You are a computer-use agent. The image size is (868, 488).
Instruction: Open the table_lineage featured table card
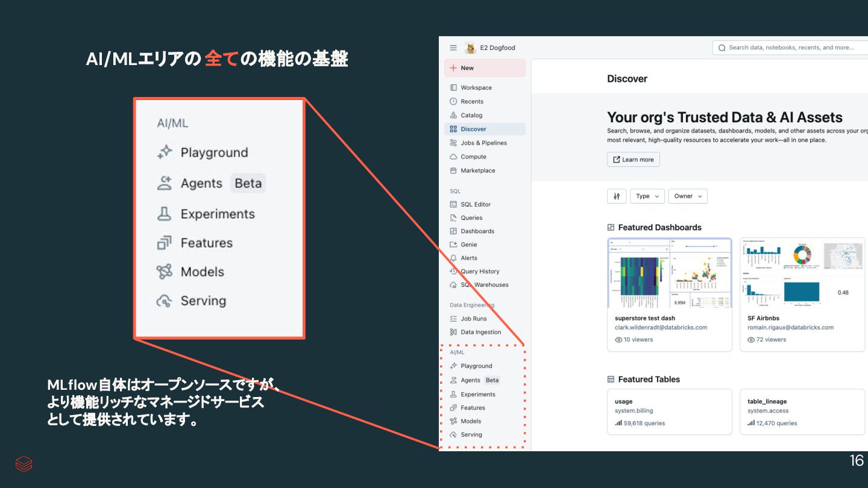click(802, 412)
